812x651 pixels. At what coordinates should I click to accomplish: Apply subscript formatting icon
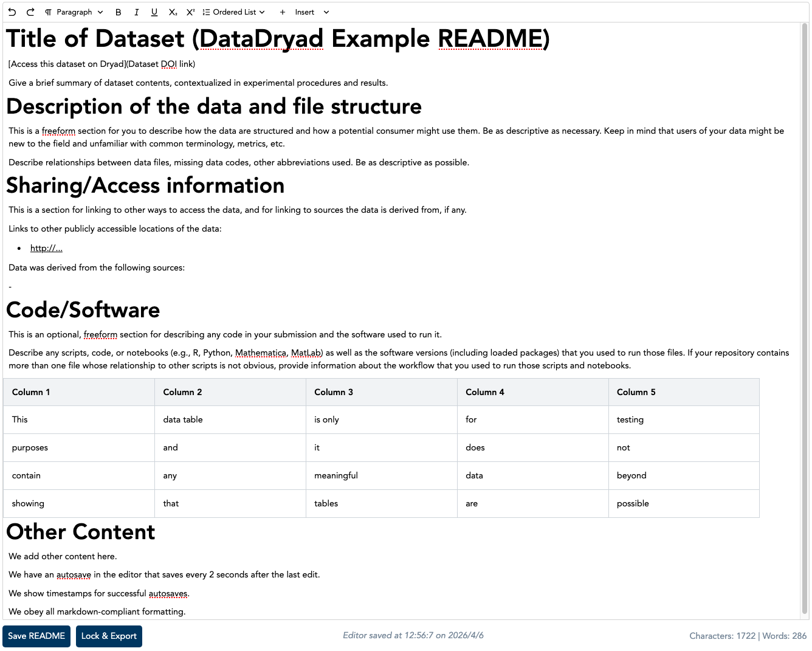pyautogui.click(x=173, y=12)
